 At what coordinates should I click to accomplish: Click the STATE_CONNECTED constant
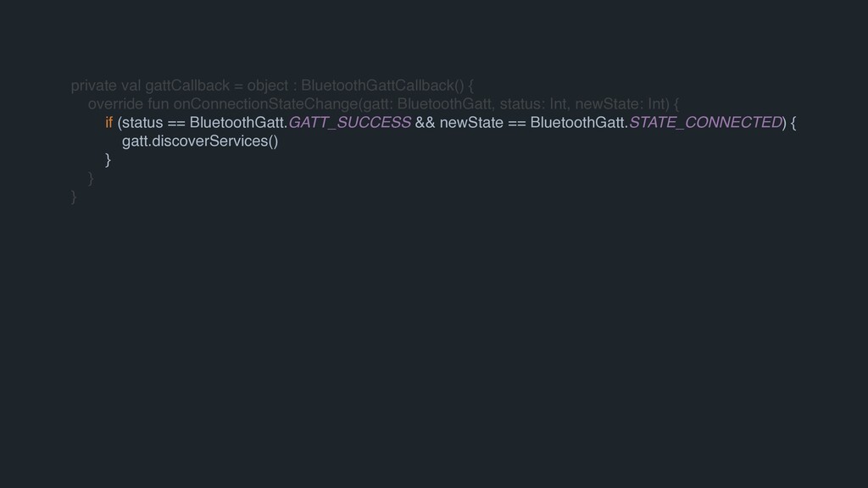708,124
